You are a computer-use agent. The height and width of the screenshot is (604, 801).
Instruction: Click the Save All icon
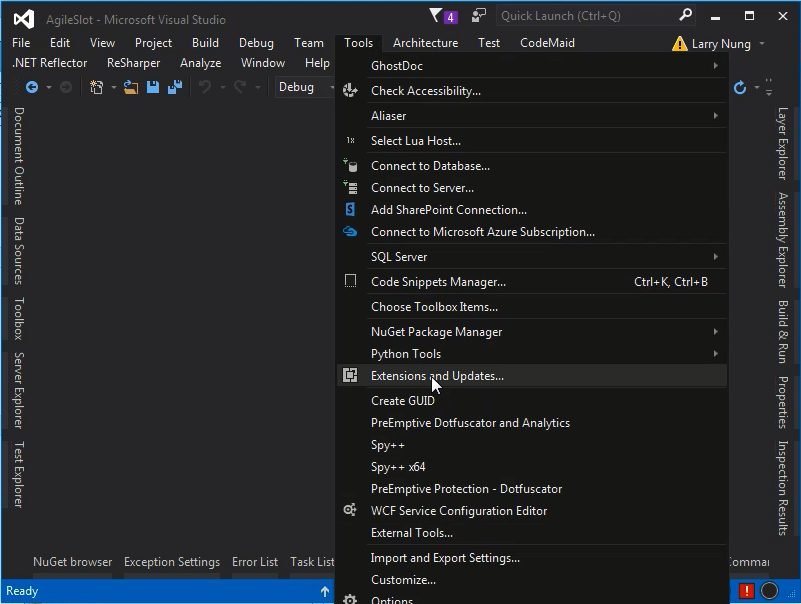175,87
